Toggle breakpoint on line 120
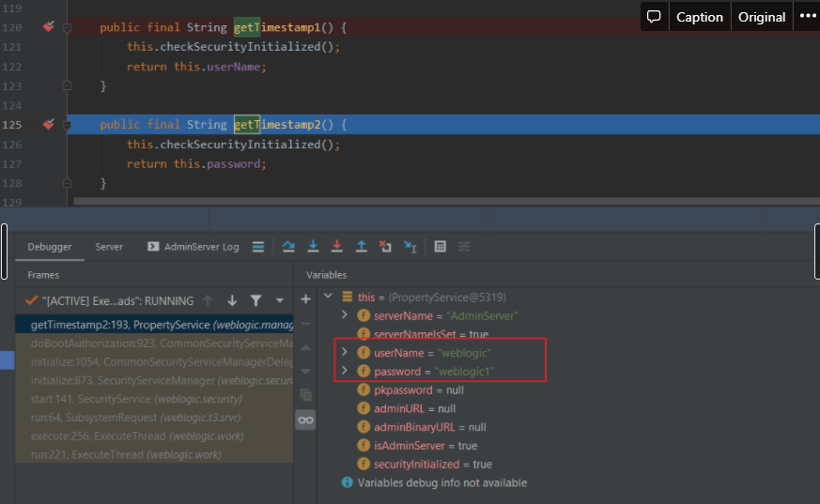This screenshot has width=820, height=504. (x=49, y=26)
